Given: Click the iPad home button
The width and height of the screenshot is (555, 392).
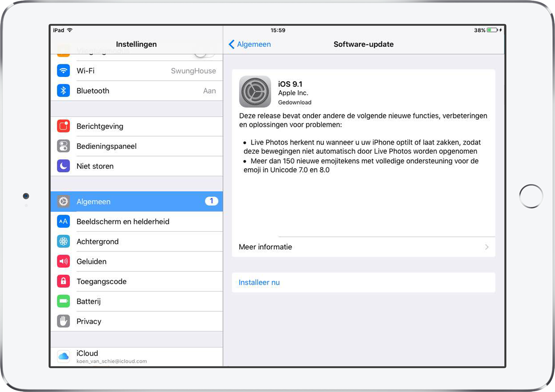Looking at the screenshot, I should tap(531, 196).
